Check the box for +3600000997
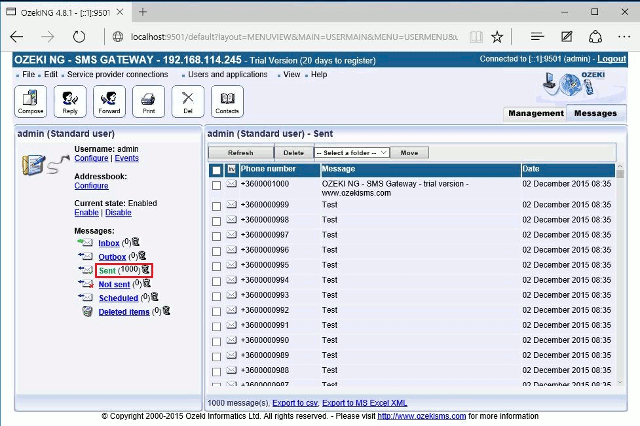This screenshot has width=640, height=426. coord(216,236)
